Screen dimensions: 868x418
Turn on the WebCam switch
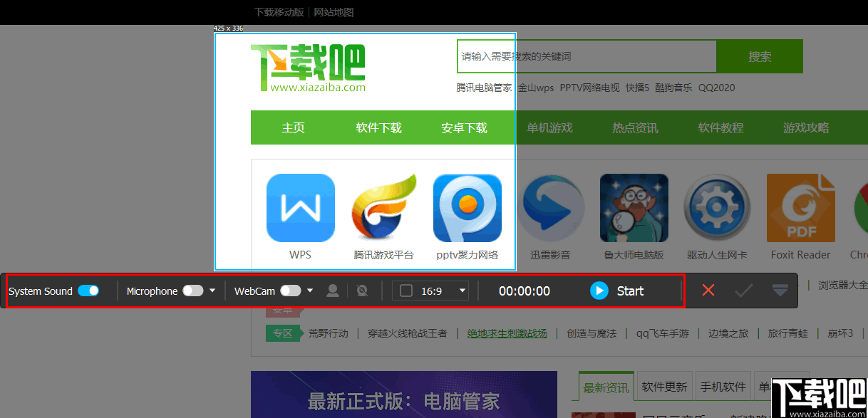pos(290,291)
